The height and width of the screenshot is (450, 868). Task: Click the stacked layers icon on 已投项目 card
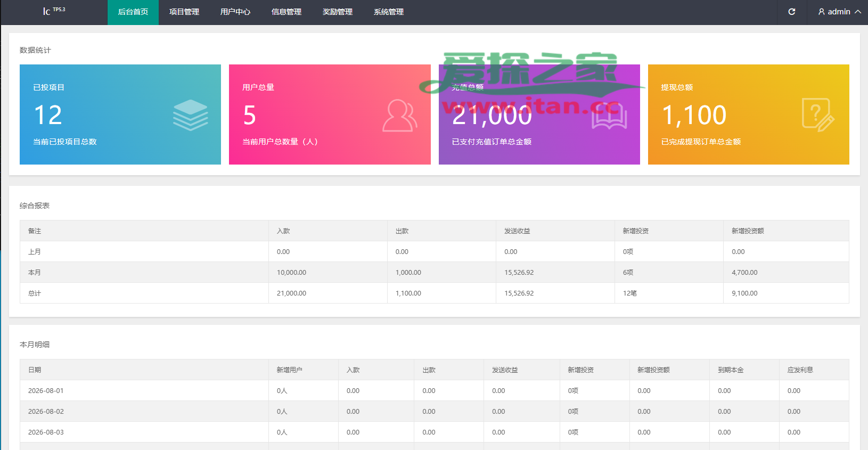(190, 115)
